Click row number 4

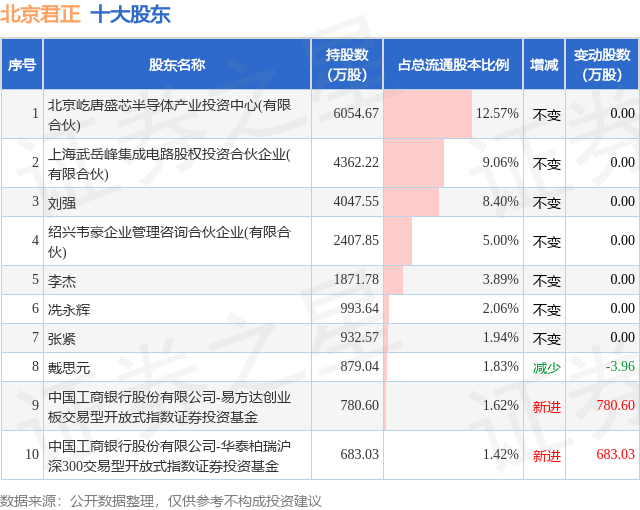pyautogui.click(x=36, y=240)
